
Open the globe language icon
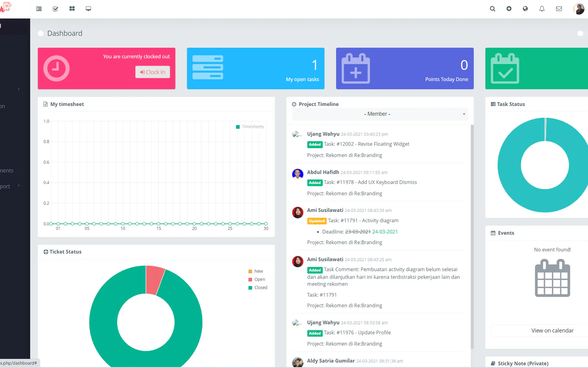click(x=525, y=9)
